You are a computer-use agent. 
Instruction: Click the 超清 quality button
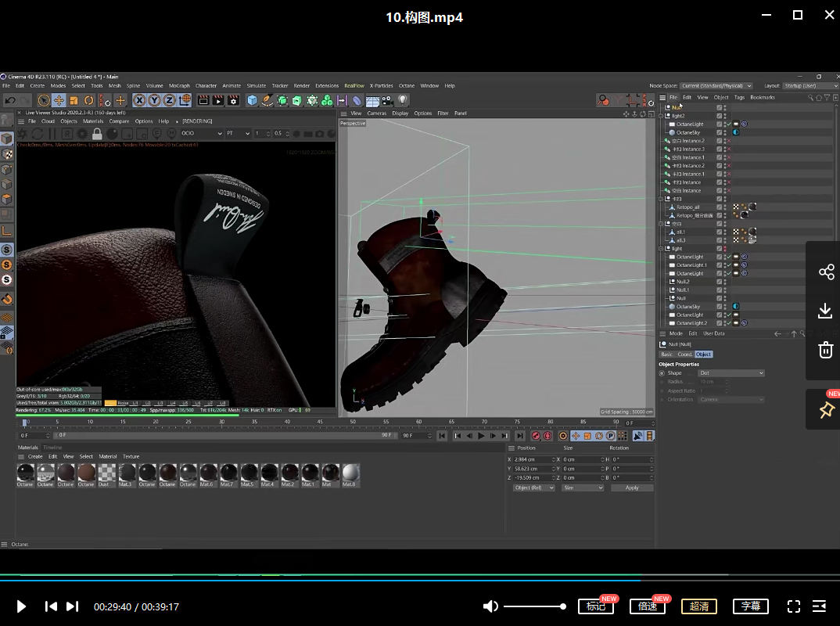click(699, 606)
